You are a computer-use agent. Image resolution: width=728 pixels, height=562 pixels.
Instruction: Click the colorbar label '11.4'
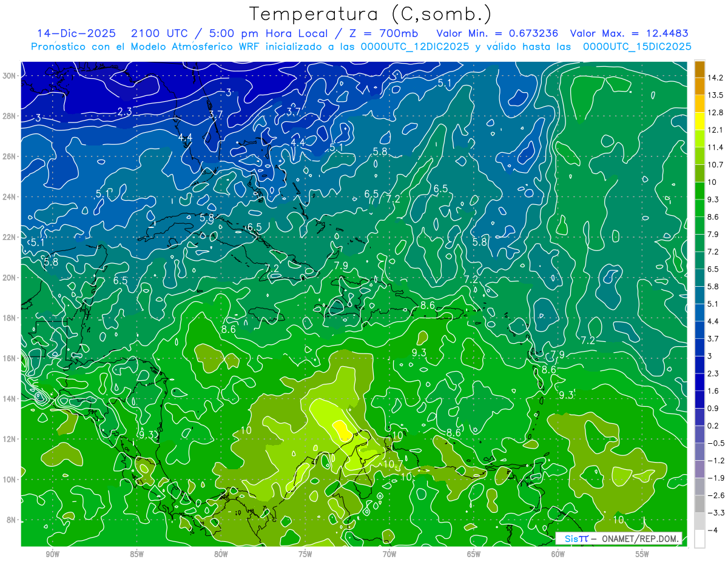tap(715, 147)
